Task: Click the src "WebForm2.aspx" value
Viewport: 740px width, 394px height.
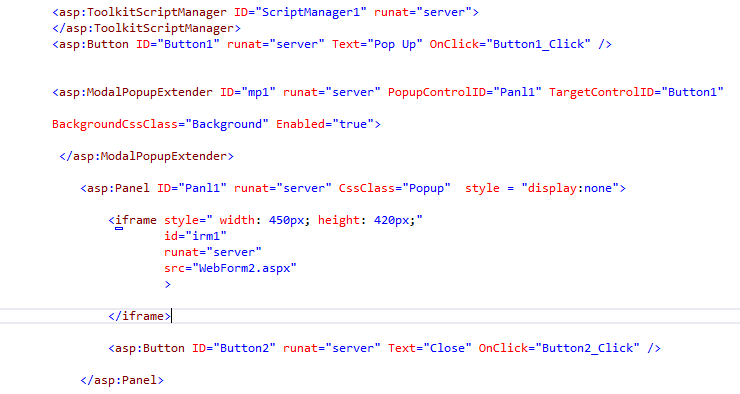Action: 244,268
